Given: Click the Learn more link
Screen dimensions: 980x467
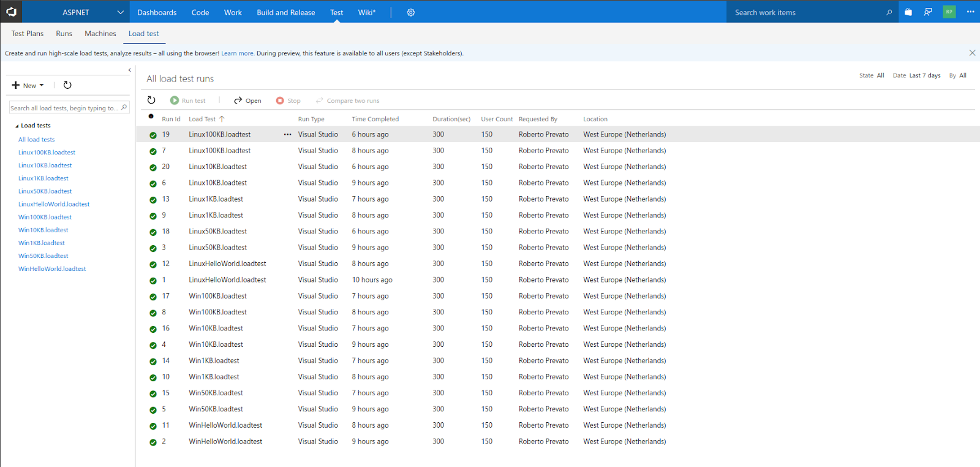Looking at the screenshot, I should pyautogui.click(x=237, y=53).
